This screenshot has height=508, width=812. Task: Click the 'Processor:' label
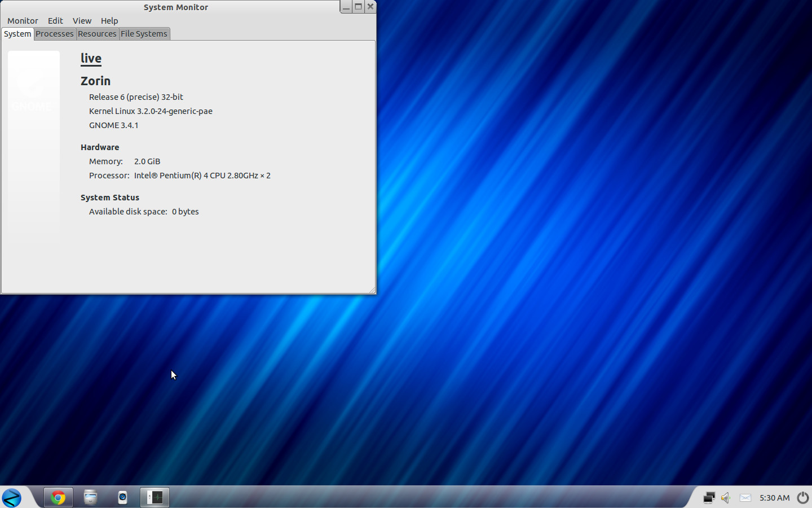click(109, 176)
